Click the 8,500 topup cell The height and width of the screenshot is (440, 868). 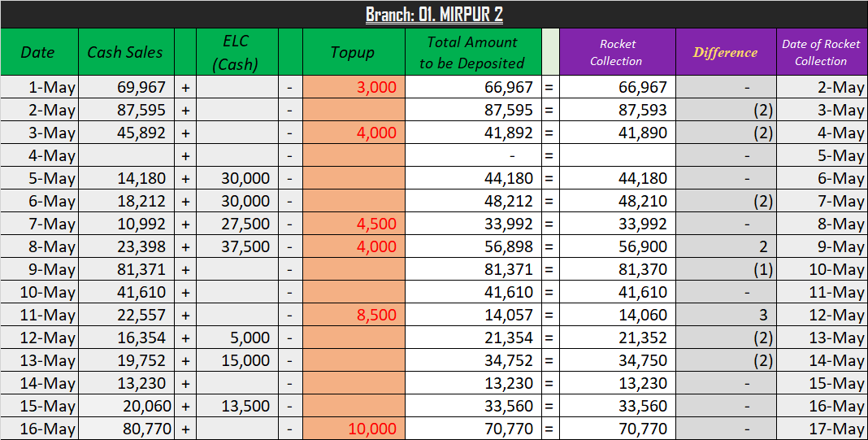click(354, 315)
